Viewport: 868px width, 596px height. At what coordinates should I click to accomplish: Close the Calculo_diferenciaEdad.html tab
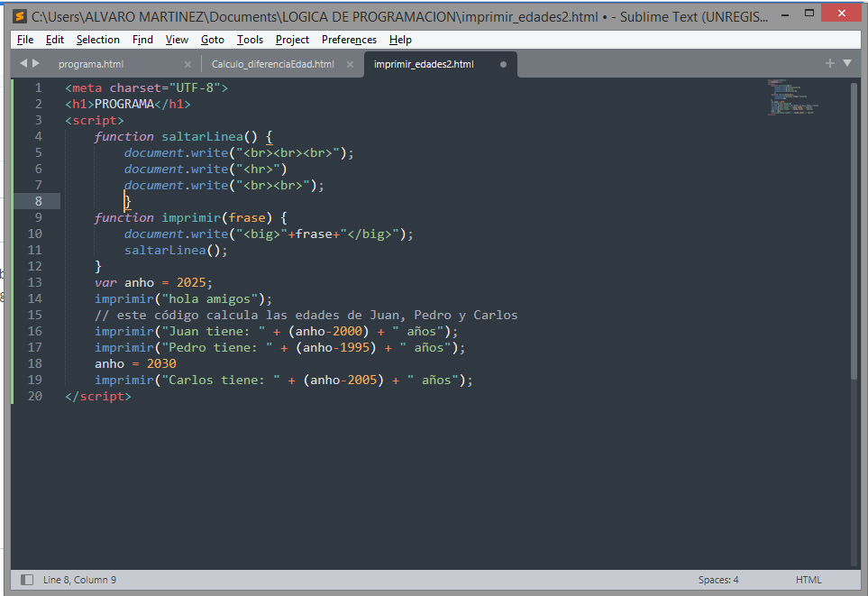(350, 64)
